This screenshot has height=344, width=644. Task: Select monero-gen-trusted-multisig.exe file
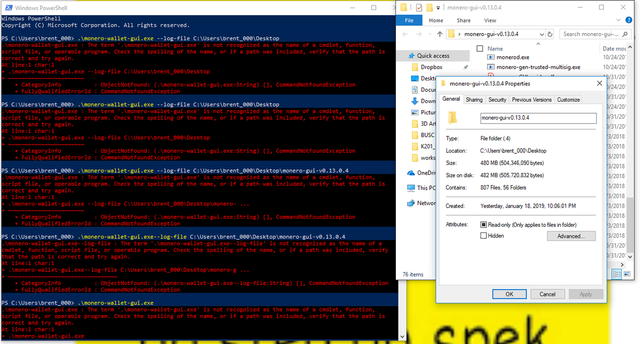coord(538,67)
